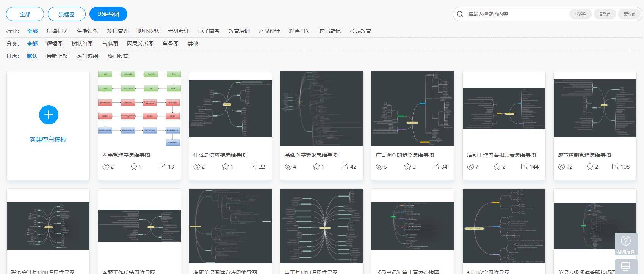This screenshot has width=644, height=274.
Task: Click views eye icon on 成本控制管理思维导图
Action: pos(561,167)
